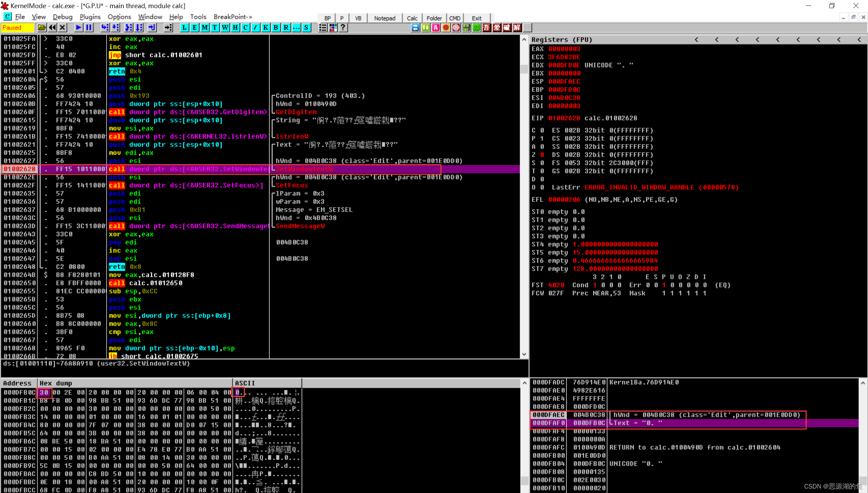Click the Notepad shortcut button
The width and height of the screenshot is (868, 493).
tap(384, 18)
